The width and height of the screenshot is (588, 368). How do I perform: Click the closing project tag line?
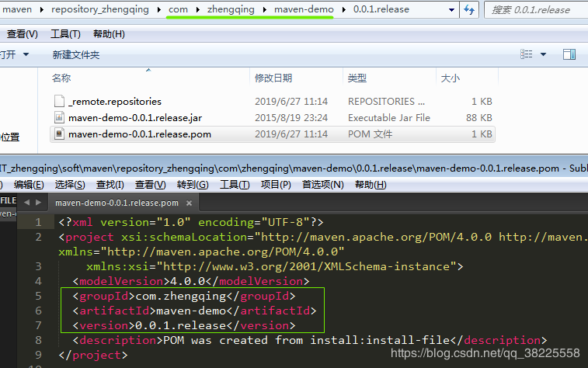93,355
